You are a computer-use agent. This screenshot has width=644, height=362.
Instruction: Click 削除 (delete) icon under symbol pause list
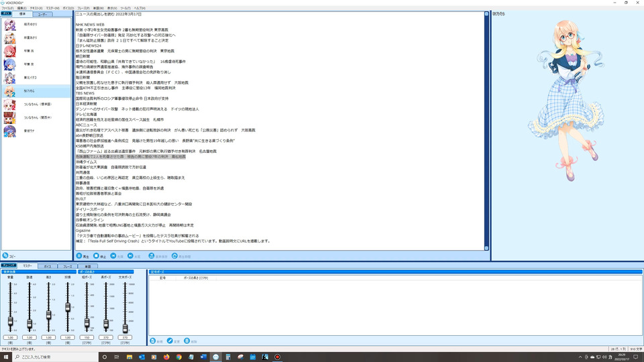click(x=187, y=341)
